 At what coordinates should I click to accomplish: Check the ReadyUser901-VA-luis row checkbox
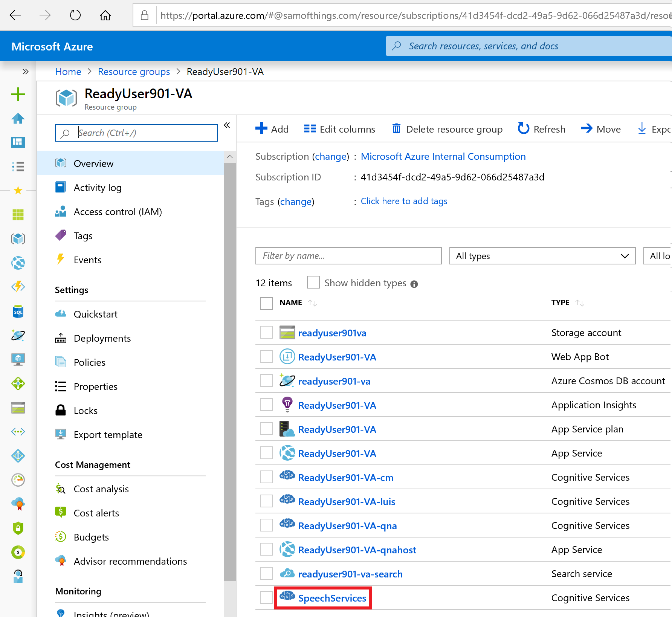point(266,501)
